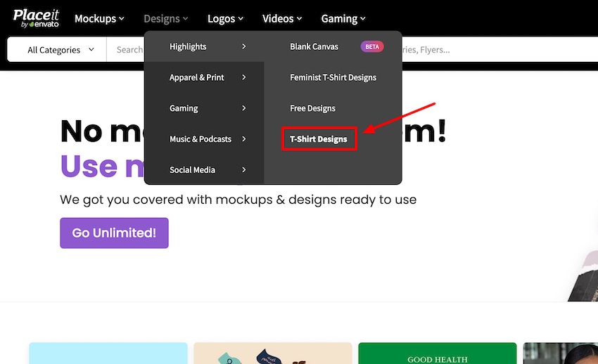
Task: Open T-Shirt Designs from the submenu
Action: [319, 139]
